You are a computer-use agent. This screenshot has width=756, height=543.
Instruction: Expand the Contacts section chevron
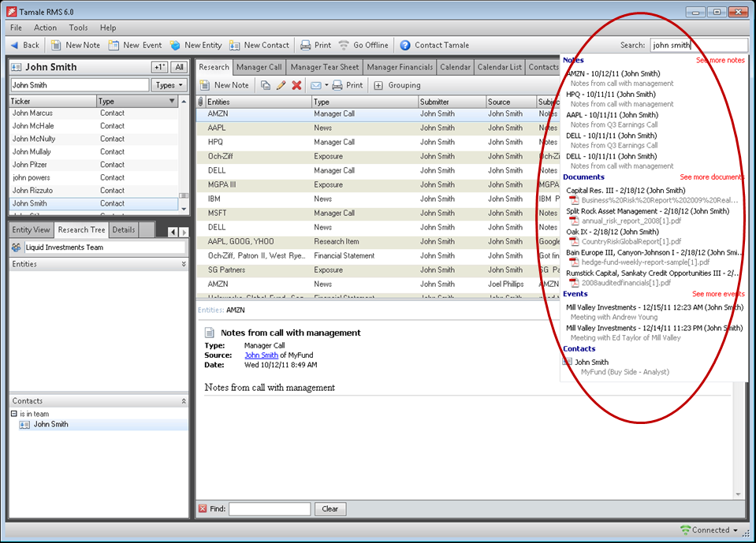(184, 401)
